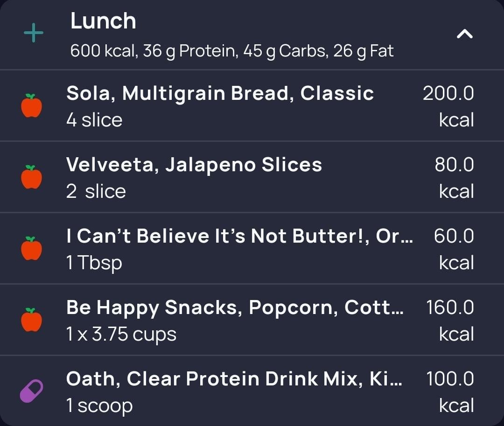Open the Sola, Multigrain Bread, Classic entry
Screen dimensions: 504x426
[220, 93]
